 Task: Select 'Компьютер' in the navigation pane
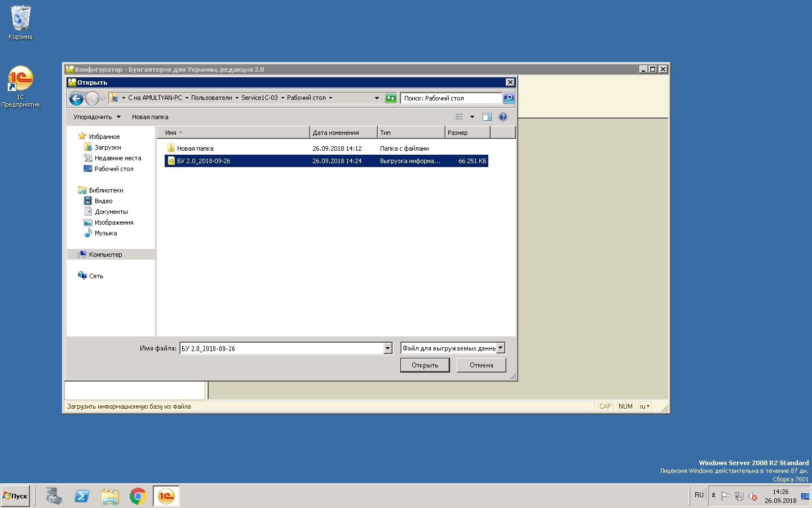tap(105, 255)
